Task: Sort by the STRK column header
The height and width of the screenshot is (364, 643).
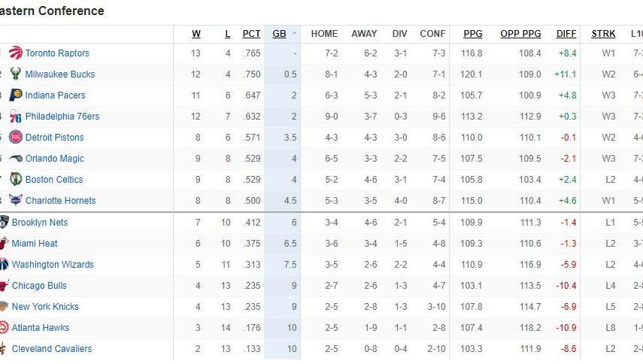Action: [x=603, y=34]
